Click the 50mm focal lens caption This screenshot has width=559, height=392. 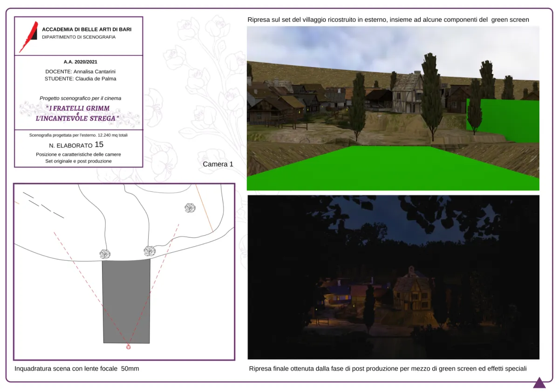tap(77, 369)
